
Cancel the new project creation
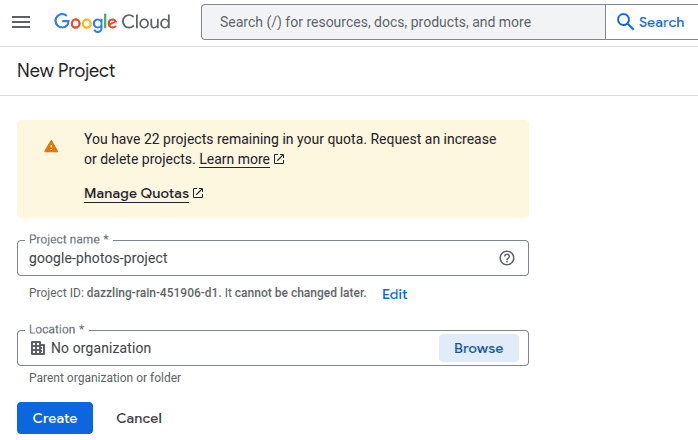[x=139, y=418]
